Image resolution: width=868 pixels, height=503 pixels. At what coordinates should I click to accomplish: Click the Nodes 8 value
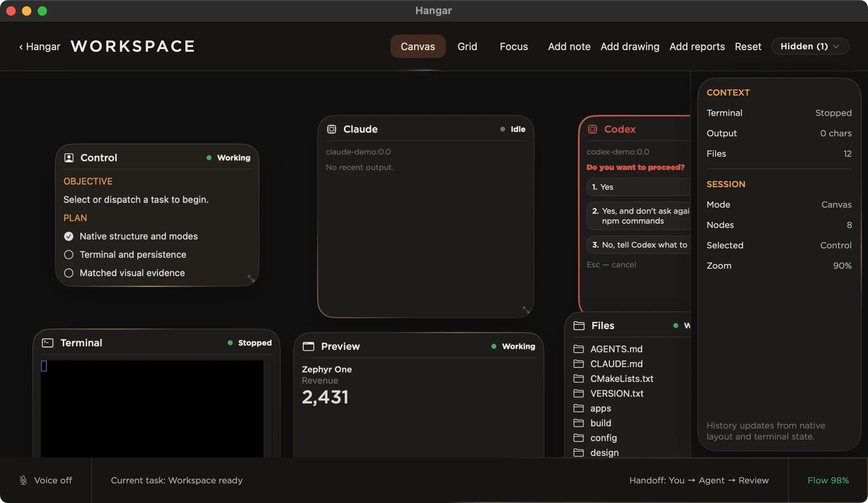[849, 225]
